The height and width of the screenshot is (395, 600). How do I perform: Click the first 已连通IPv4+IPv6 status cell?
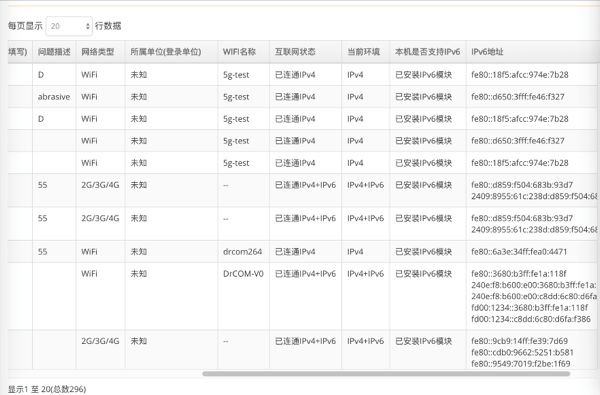(x=305, y=185)
